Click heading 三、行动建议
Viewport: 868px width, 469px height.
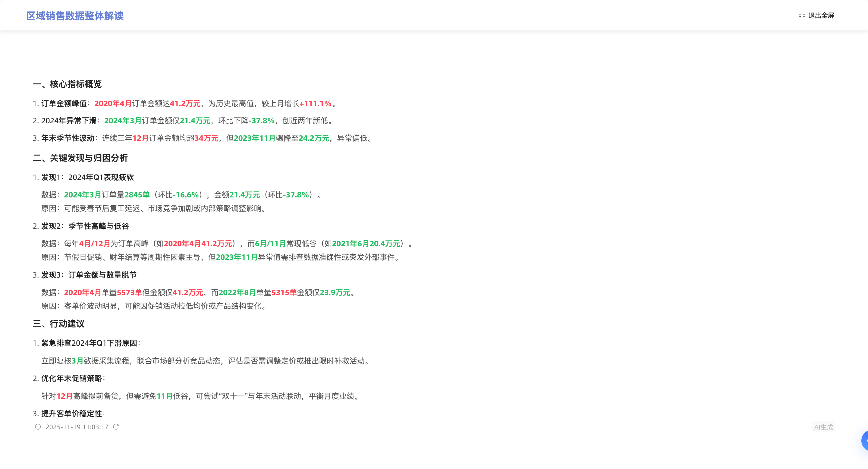pos(59,324)
